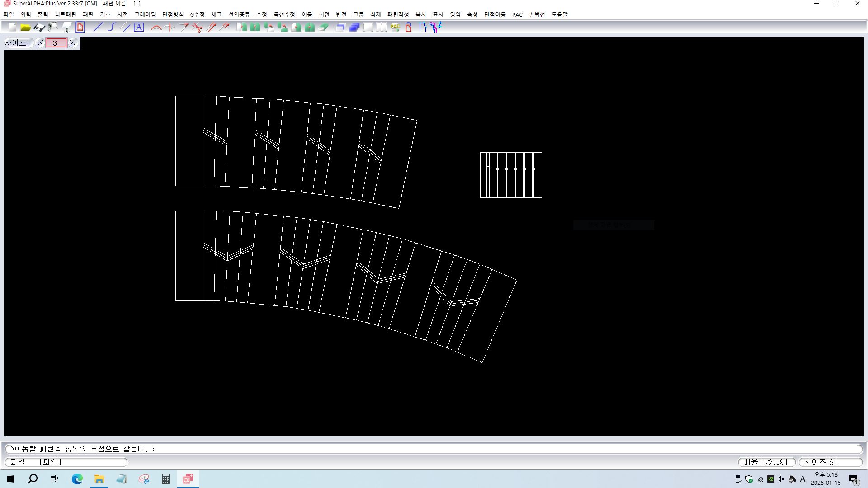Click the new file icon
Screen dimensions: 868x488
[12, 28]
